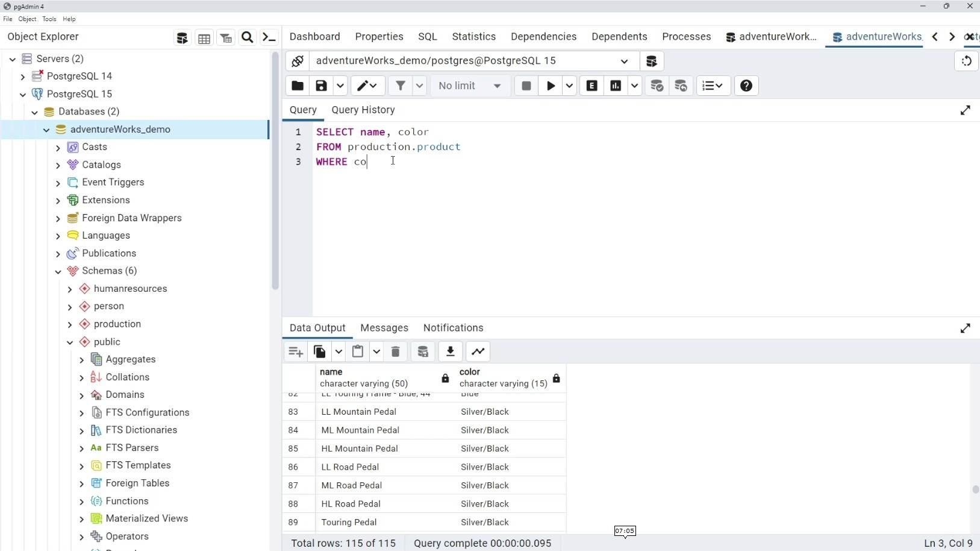This screenshot has height=551, width=980.
Task: Switch to the Query History tab
Action: [x=363, y=110]
